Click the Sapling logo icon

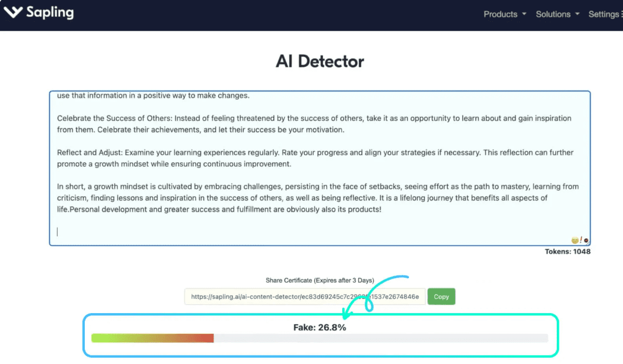point(13,12)
